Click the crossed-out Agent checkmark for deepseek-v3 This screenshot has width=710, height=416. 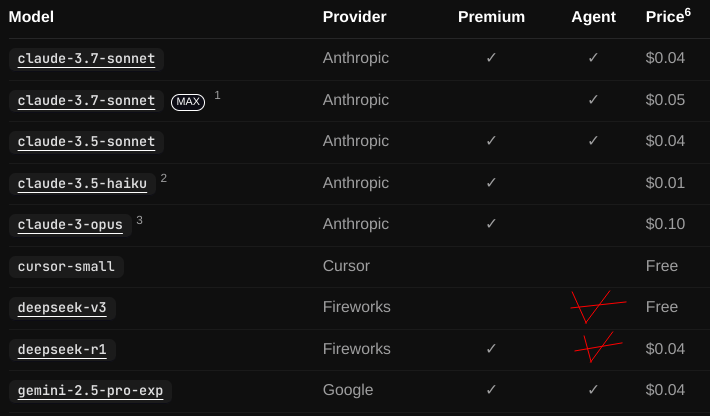598,307
